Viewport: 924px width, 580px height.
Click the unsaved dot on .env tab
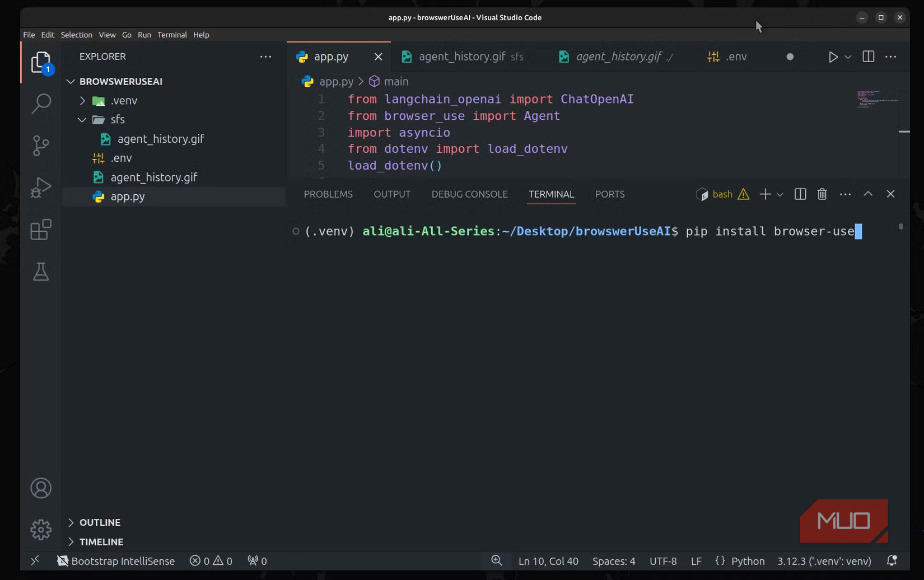[790, 57]
